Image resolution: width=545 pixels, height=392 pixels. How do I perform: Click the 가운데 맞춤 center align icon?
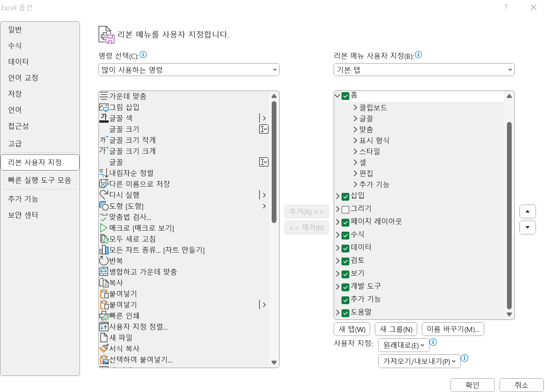click(x=104, y=96)
